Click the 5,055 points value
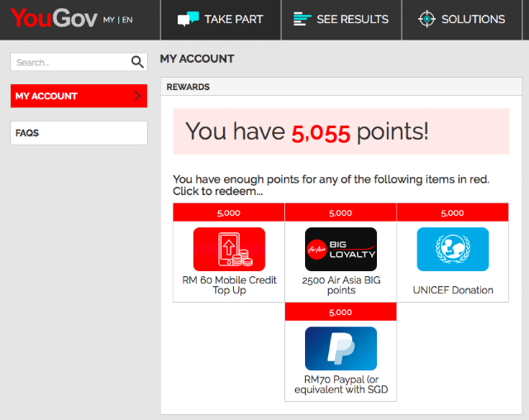The width and height of the screenshot is (529, 420). (x=321, y=133)
